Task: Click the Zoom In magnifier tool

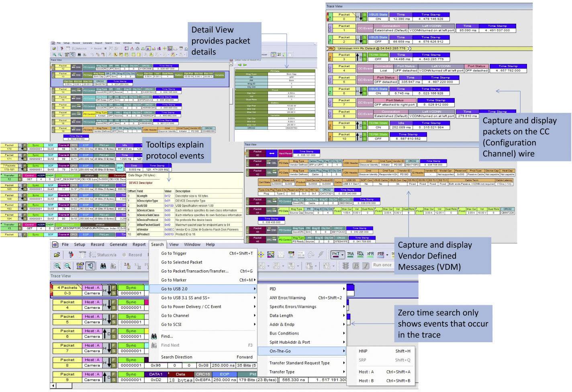Action: click(57, 266)
